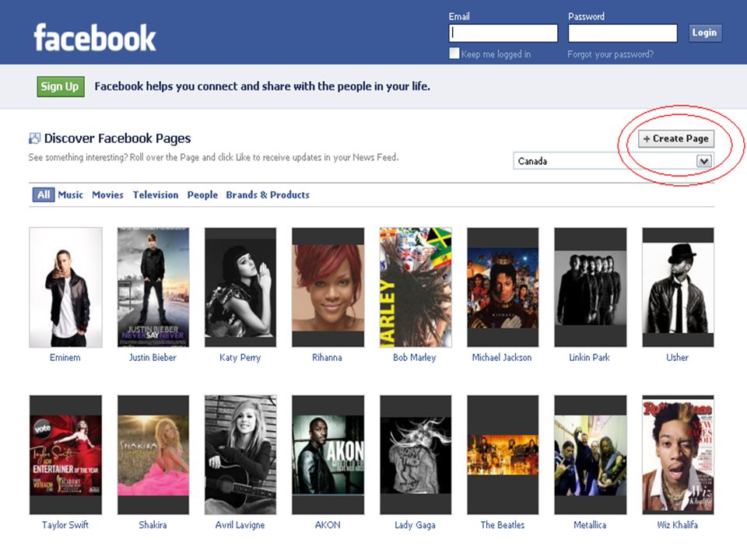Open the Metallica page thumbnail
747x560 pixels.
point(591,455)
